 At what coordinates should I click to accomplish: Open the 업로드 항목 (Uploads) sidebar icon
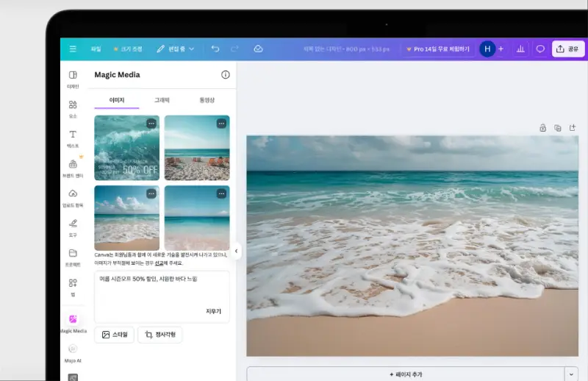(x=73, y=197)
